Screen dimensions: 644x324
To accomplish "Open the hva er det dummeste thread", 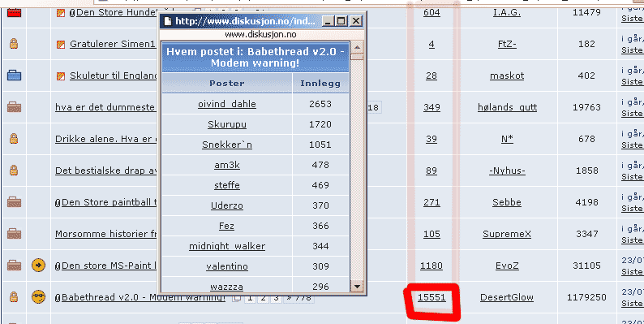I will (105, 107).
